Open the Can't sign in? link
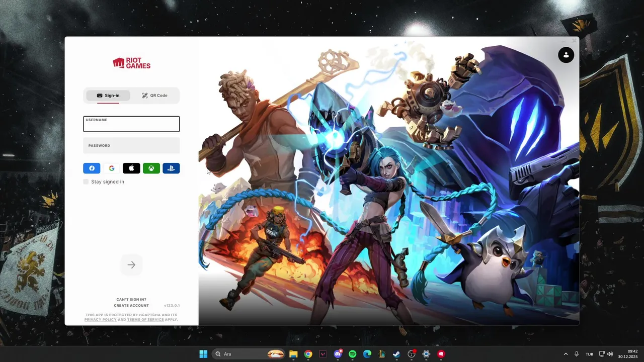The height and width of the screenshot is (362, 644). [131, 300]
